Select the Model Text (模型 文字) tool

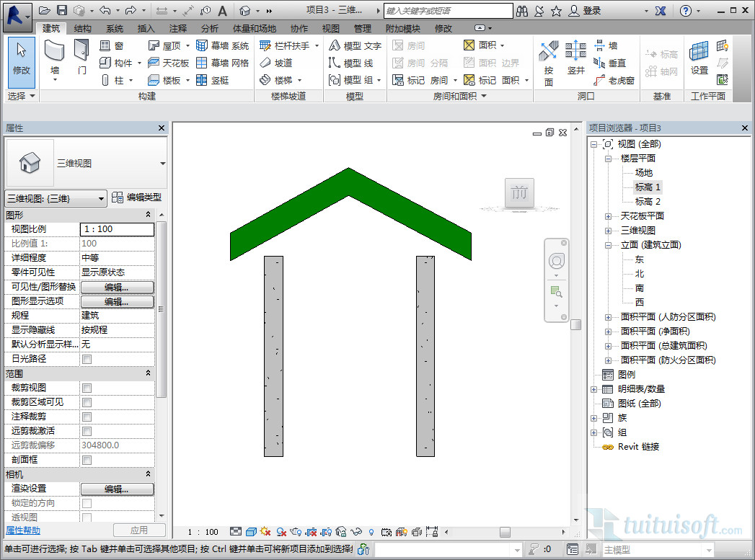point(355,45)
